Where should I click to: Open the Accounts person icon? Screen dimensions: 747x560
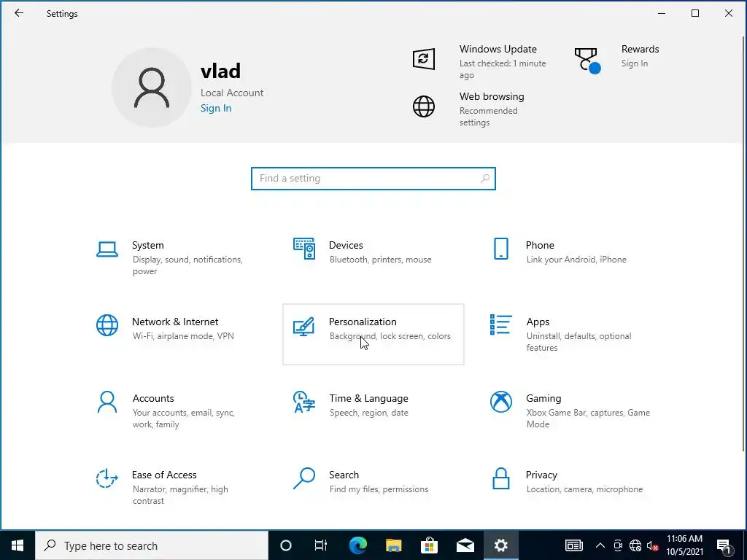[x=107, y=402]
